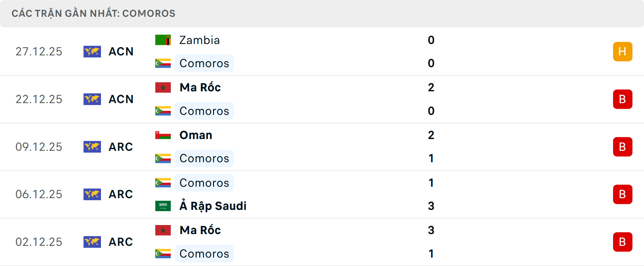Click Morocco flag in 22.12.25 match
The image size is (644, 266).
point(163,87)
